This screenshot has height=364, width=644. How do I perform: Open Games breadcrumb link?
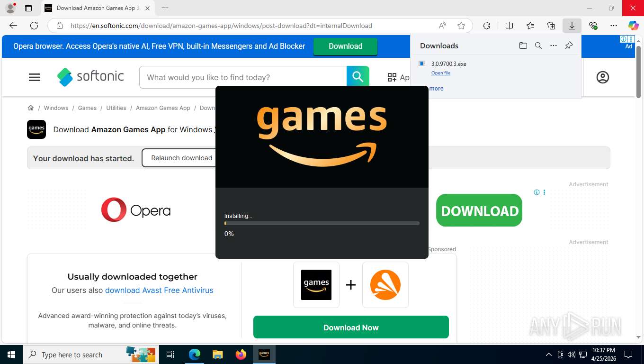[87, 108]
